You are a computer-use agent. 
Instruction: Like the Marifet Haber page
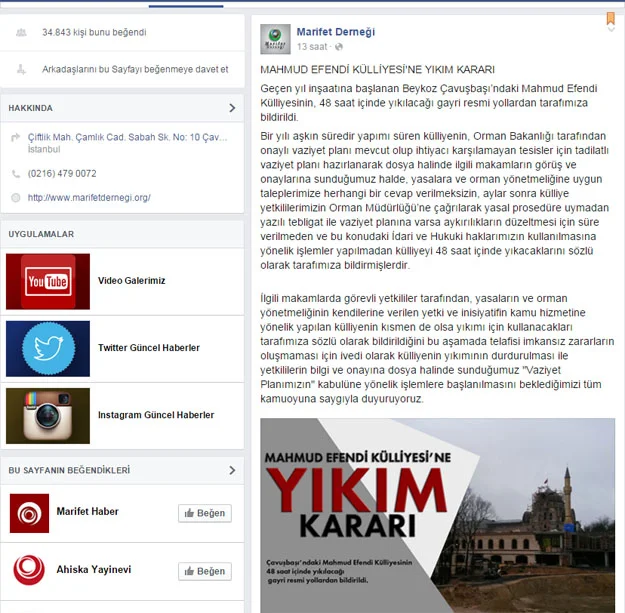point(204,513)
